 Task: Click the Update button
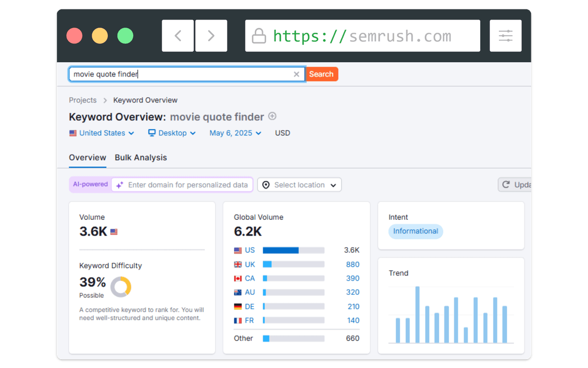tap(514, 185)
